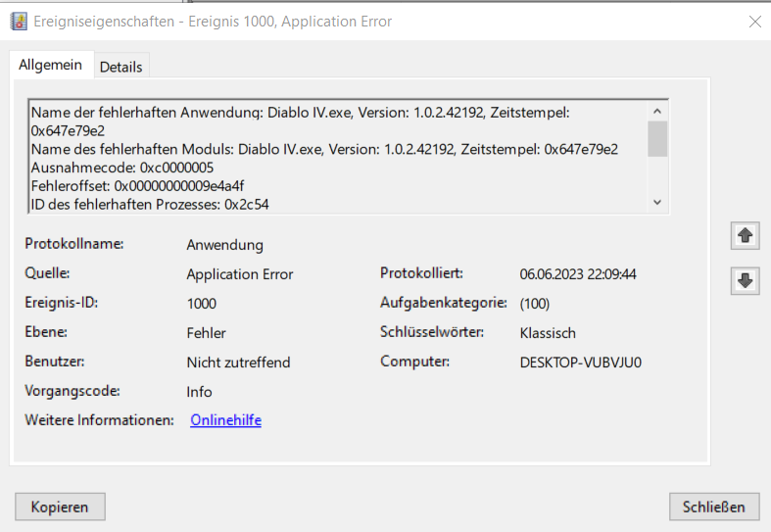Screen dimensions: 771x532
Task: Close the Ereigniseigenschaften dialog with X
Action: pos(754,22)
